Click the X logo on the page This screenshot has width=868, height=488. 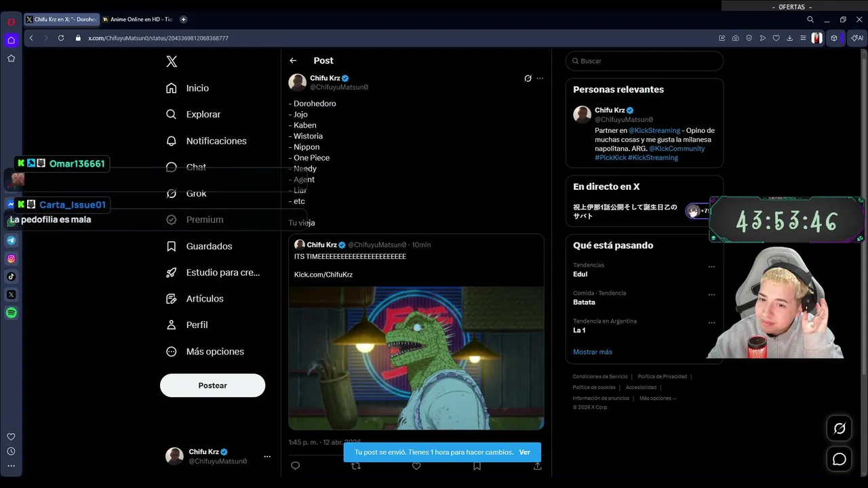click(172, 62)
